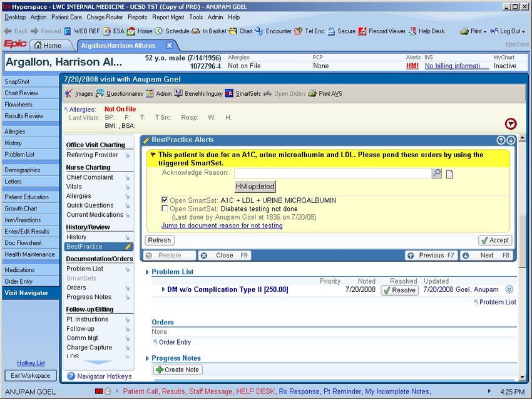The width and height of the screenshot is (532, 399).
Task: Click the HM! alert link
Action: click(412, 66)
